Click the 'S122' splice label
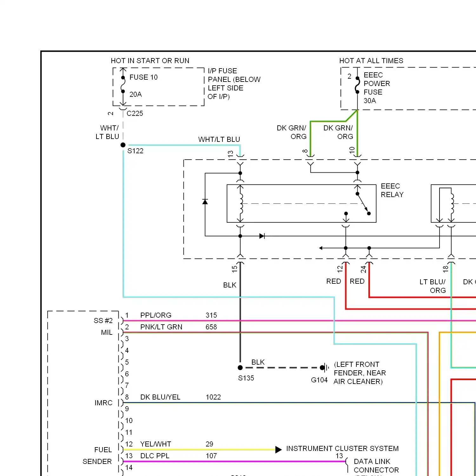This screenshot has width=476, height=476. [x=136, y=151]
